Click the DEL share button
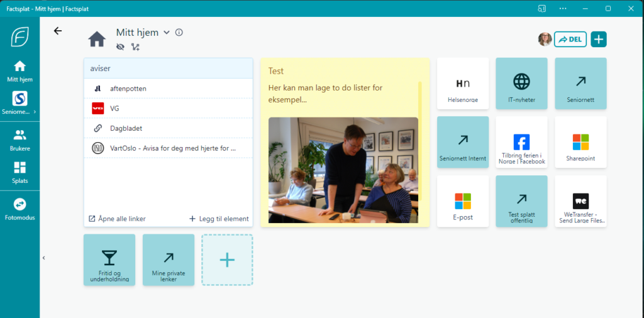This screenshot has width=644, height=318. (570, 39)
